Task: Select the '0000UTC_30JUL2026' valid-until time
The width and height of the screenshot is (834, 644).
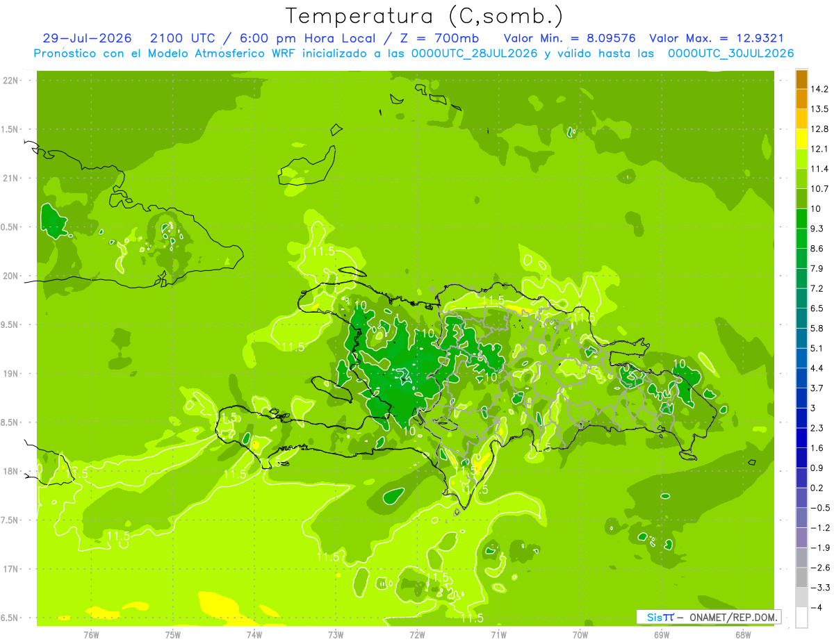Action: coord(730,53)
